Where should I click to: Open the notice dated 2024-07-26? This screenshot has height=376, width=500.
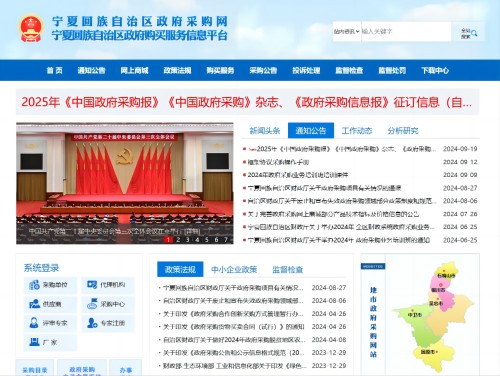[x=333, y=214]
